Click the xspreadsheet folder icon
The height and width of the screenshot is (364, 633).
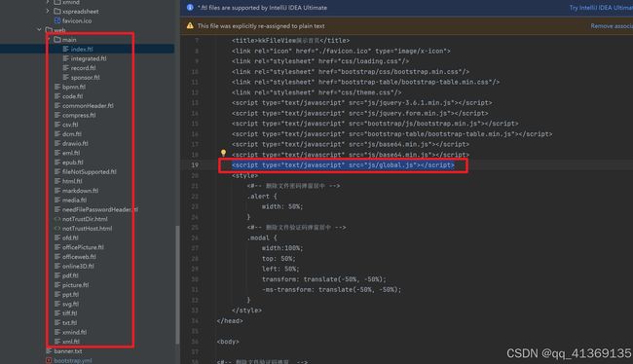tap(57, 12)
